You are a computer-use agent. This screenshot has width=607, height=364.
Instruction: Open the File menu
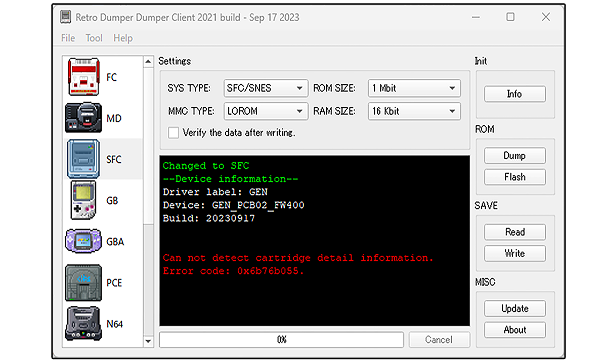point(68,38)
